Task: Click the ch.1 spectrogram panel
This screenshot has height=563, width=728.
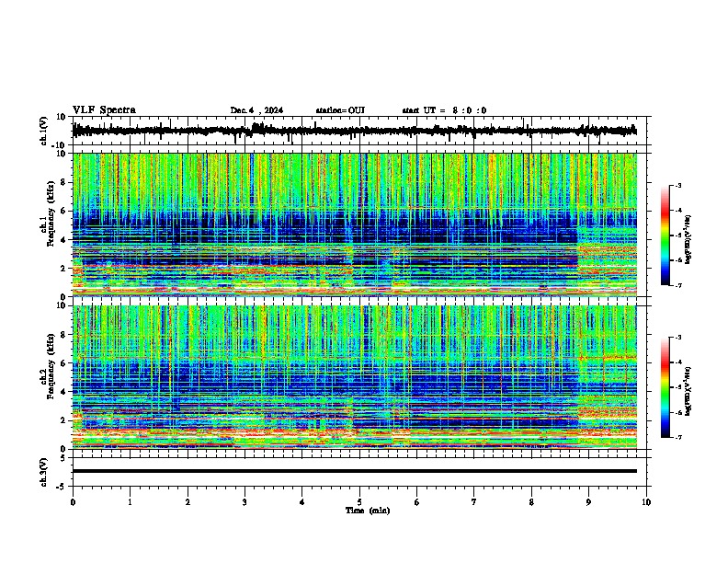Action: point(355,224)
